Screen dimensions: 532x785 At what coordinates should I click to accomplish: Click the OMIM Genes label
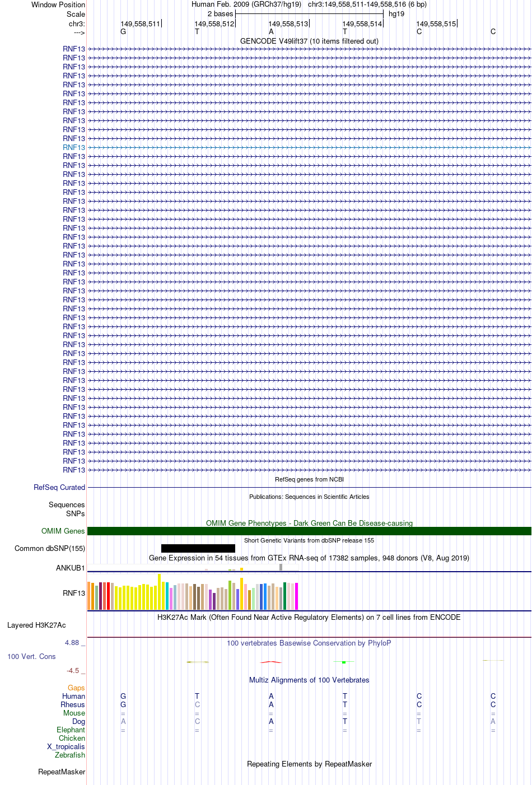pos(63,531)
